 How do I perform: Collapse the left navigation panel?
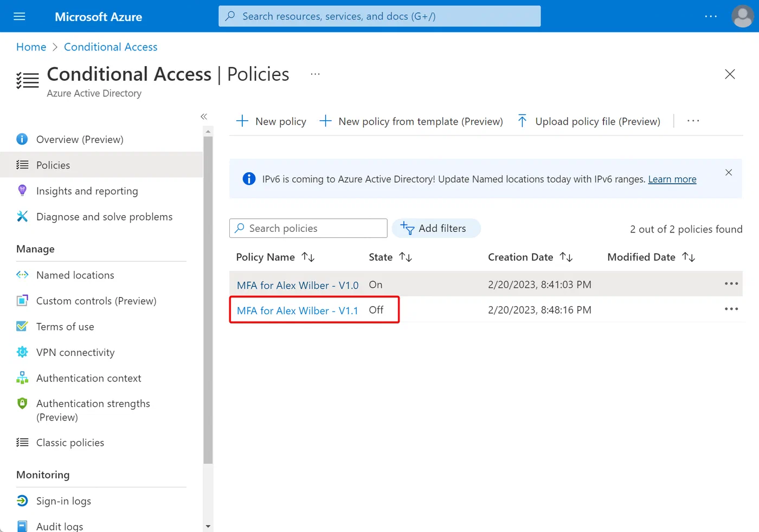[204, 116]
